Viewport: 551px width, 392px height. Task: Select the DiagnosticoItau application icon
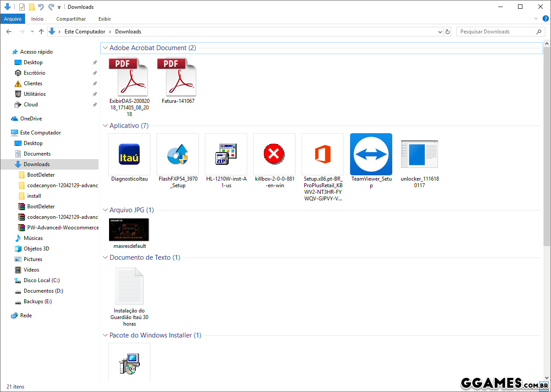pyautogui.click(x=129, y=154)
